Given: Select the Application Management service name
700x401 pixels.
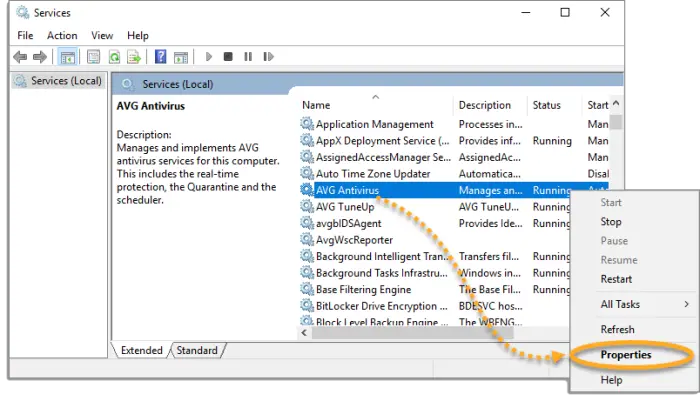Looking at the screenshot, I should click(375, 124).
